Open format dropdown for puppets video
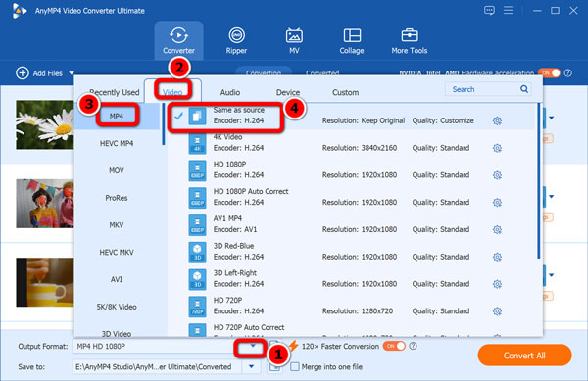This screenshot has height=381, width=588. [551, 197]
